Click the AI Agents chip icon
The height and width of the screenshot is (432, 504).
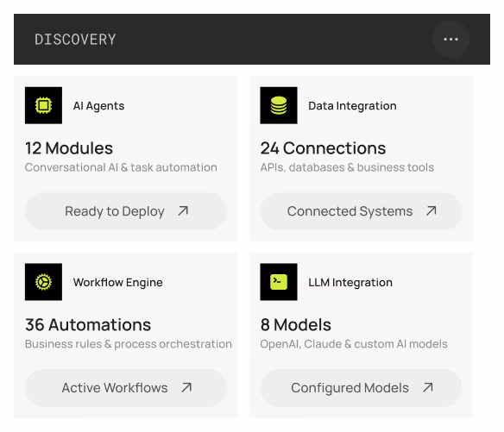[x=43, y=105]
